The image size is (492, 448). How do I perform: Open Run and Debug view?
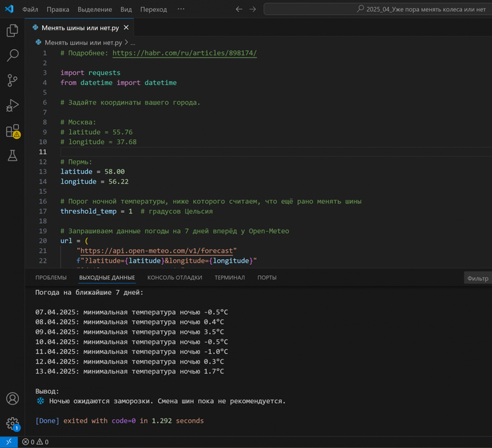(x=12, y=105)
